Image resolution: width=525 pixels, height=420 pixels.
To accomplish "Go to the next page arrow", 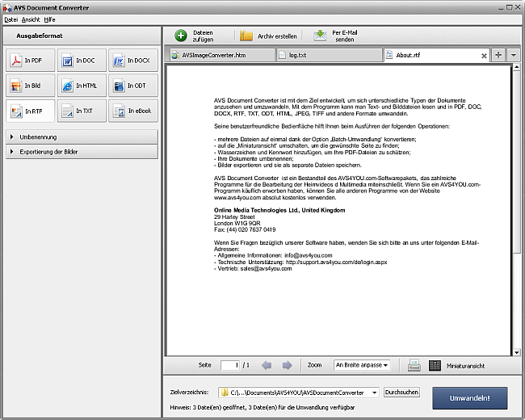I will click(x=287, y=365).
